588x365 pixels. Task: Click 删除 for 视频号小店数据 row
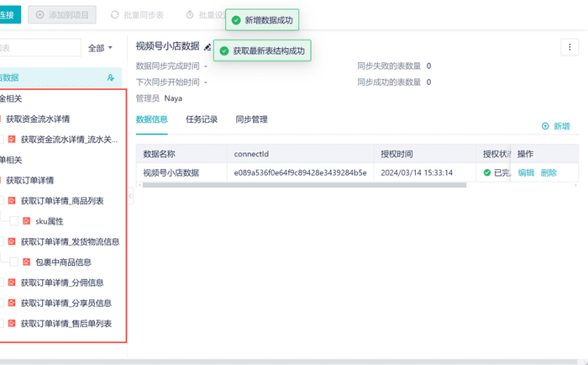[x=549, y=172]
